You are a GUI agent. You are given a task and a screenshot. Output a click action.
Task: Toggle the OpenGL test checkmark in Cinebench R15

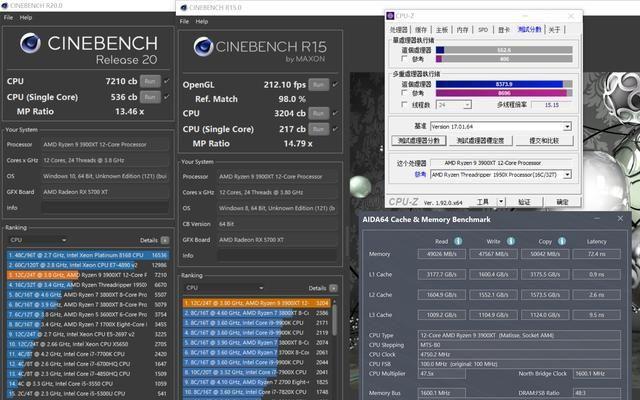335,84
